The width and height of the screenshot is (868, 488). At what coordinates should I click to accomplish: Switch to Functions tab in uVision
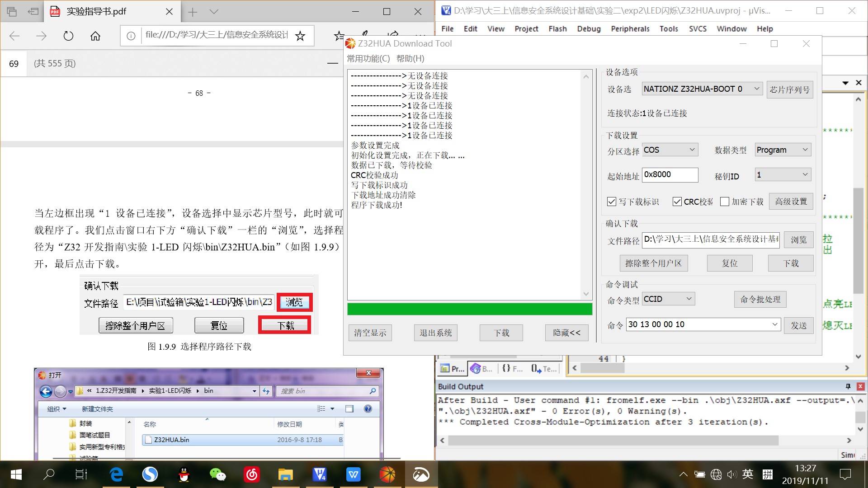point(512,369)
